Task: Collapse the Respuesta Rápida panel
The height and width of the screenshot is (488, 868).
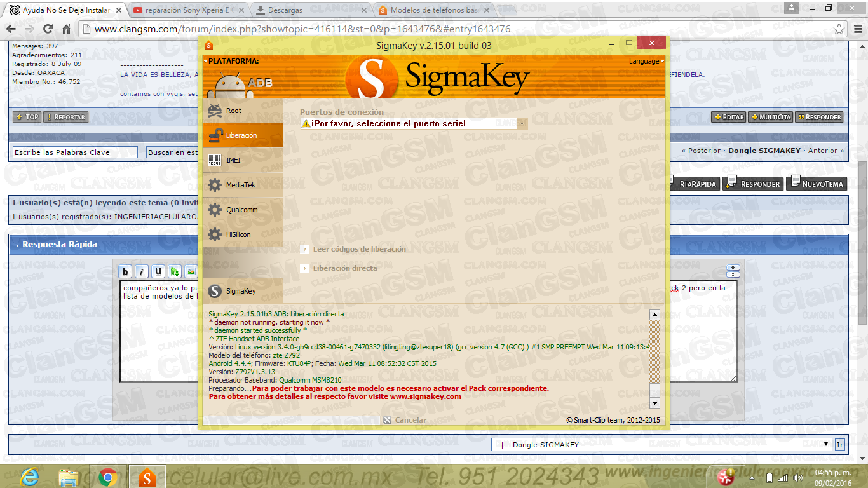Action: pyautogui.click(x=16, y=245)
